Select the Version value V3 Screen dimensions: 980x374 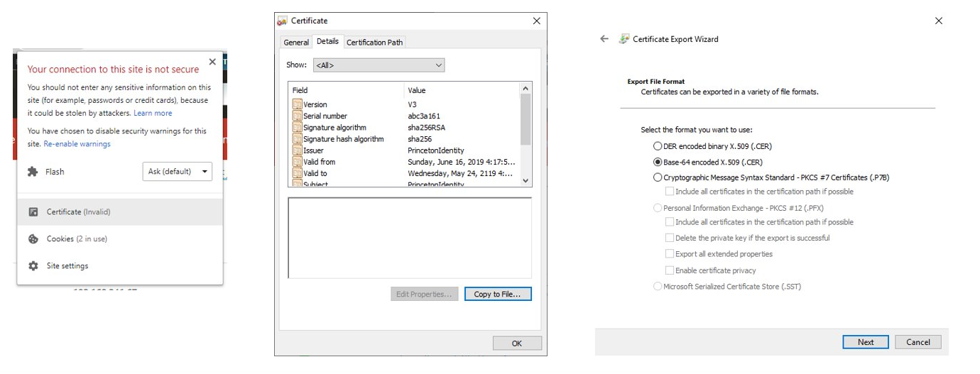pos(412,105)
